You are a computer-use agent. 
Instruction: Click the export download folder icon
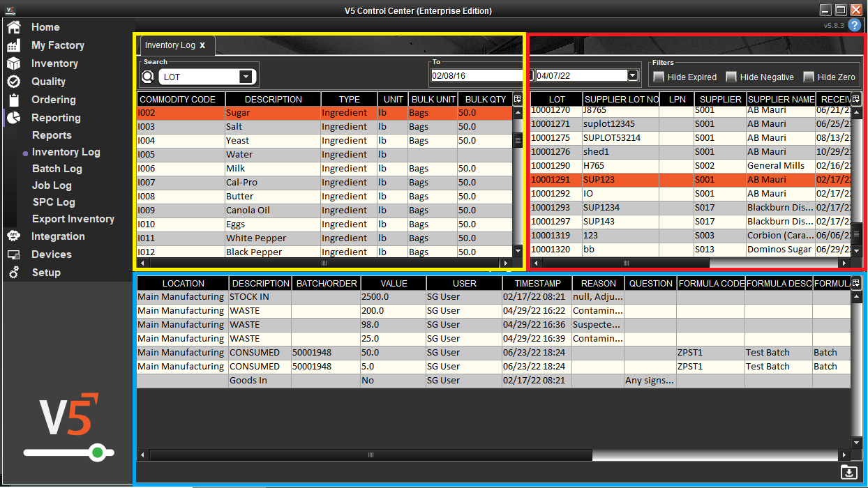pos(849,472)
